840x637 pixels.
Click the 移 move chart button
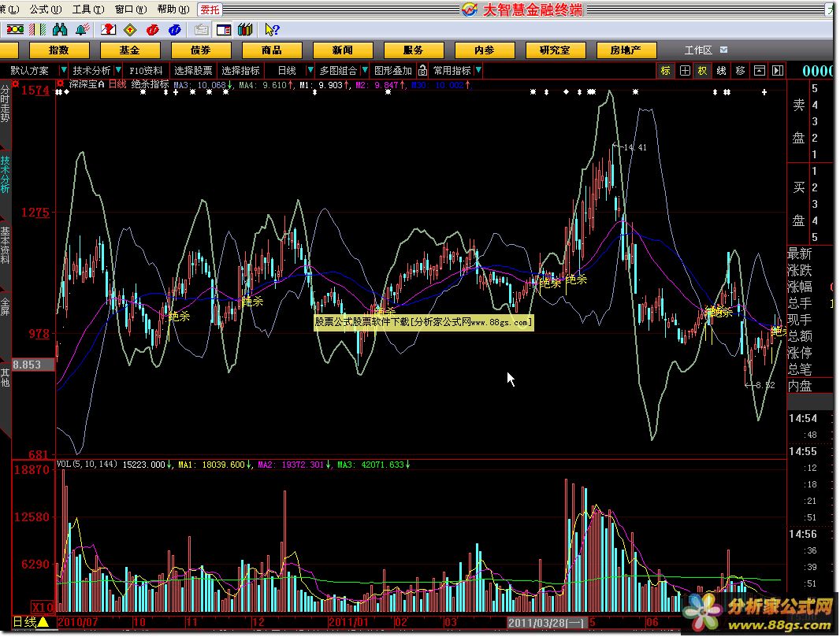pyautogui.click(x=741, y=70)
